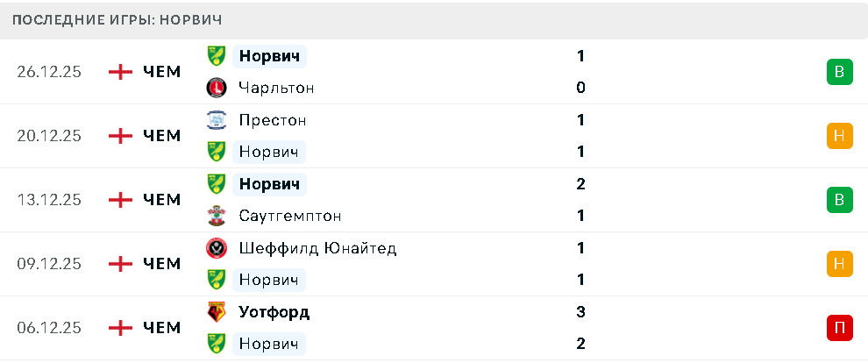Click Norwich crest in the 26.12.25 match

coord(216,56)
